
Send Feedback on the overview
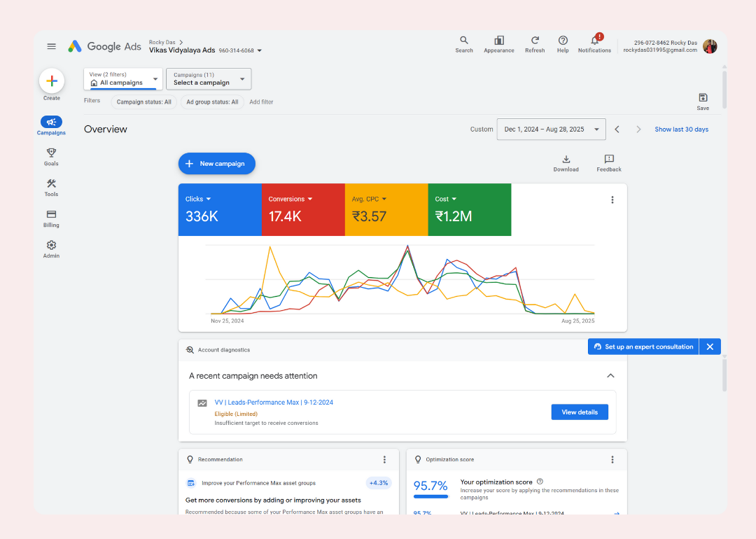click(609, 163)
